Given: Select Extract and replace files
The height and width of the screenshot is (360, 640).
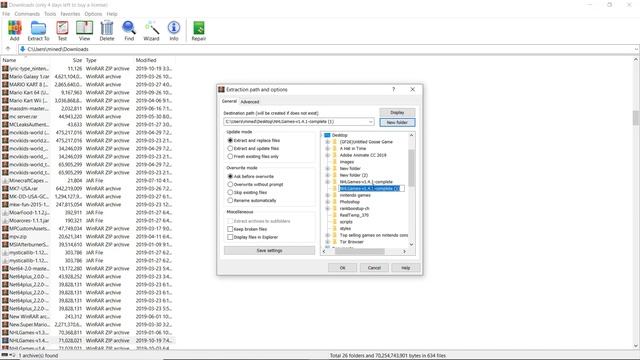Looking at the screenshot, I should 230,140.
